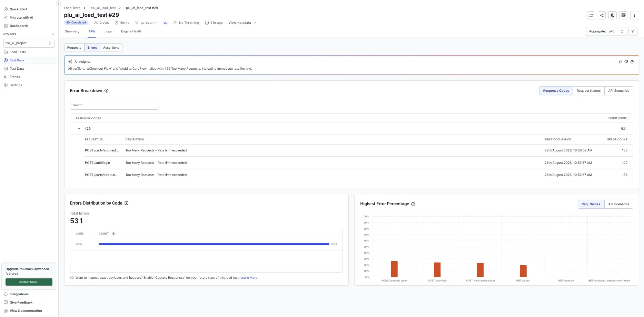Open the Errors sub-tab
Viewport: 644px width, 317px height.
coord(92,48)
